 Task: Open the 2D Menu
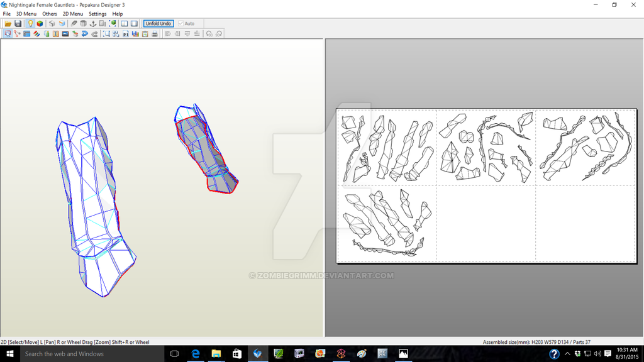click(x=73, y=14)
